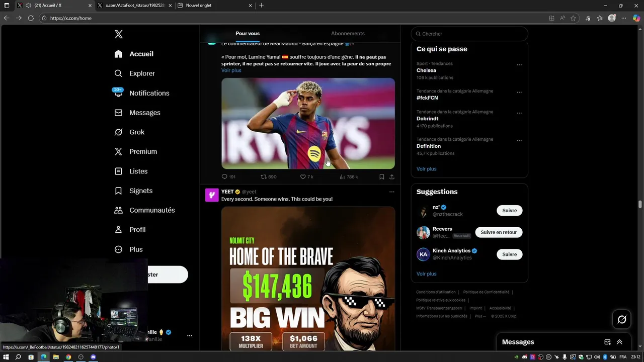Screen dimensions: 644x362
Task: Open the Accueil home page
Action: [134, 54]
